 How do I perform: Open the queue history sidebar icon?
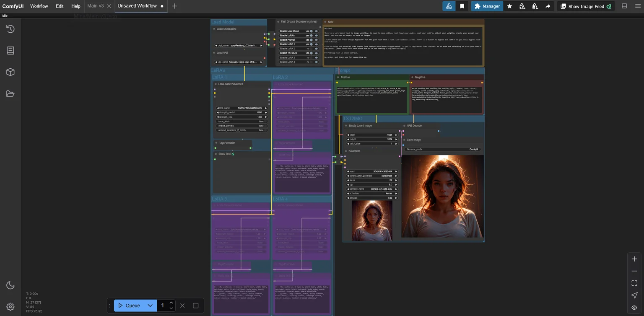(x=10, y=29)
